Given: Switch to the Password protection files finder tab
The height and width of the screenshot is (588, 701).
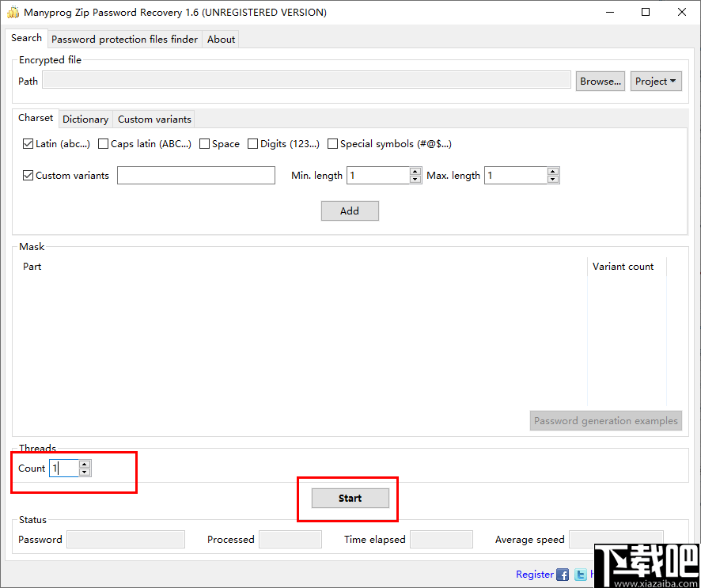Looking at the screenshot, I should click(124, 39).
